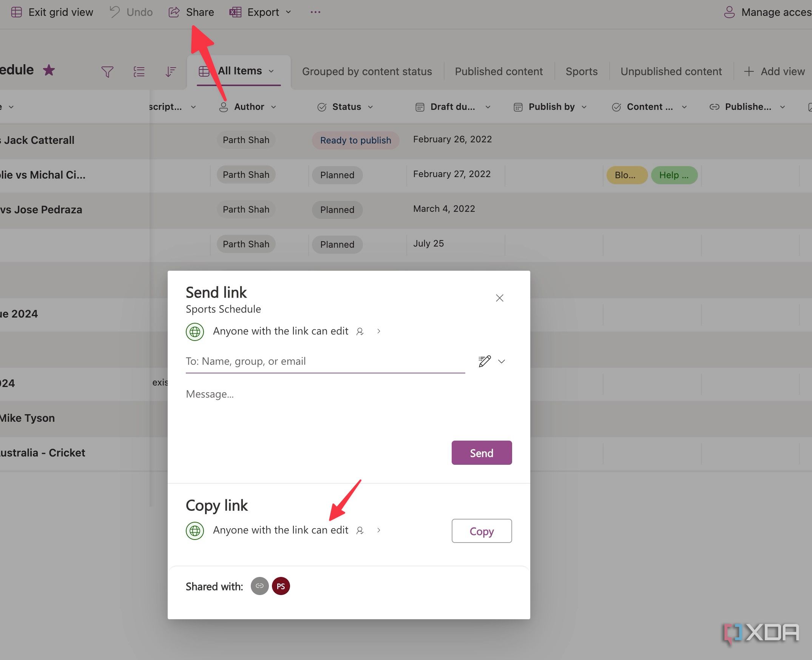Click the globe icon in the Copy link section
This screenshot has width=812, height=660.
(195, 530)
